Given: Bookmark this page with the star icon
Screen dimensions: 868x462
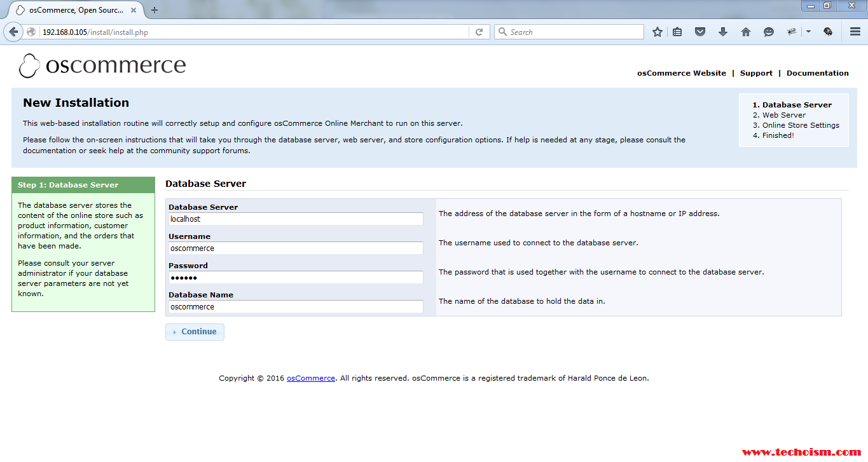Looking at the screenshot, I should click(x=658, y=32).
